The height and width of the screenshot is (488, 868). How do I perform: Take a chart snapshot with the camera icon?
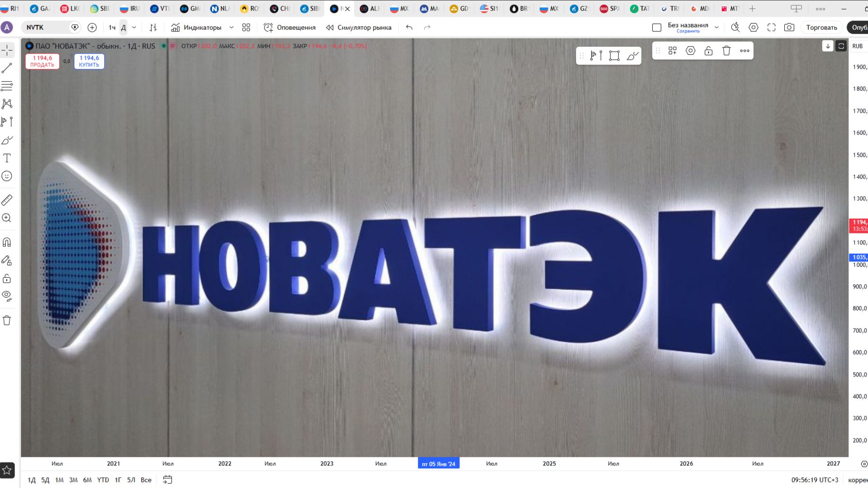pyautogui.click(x=788, y=27)
